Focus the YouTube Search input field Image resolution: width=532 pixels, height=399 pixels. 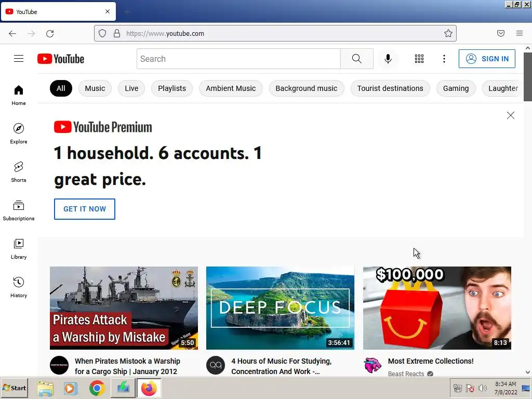[x=238, y=59]
